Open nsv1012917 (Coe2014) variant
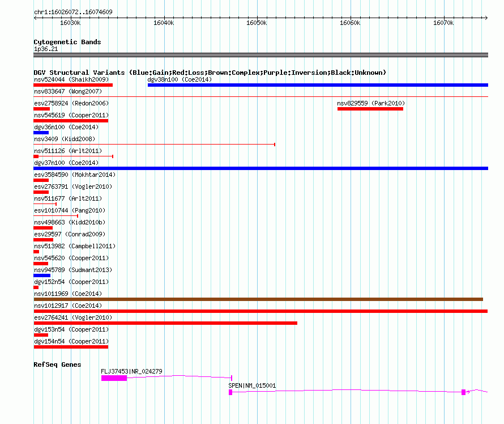 click(68, 306)
